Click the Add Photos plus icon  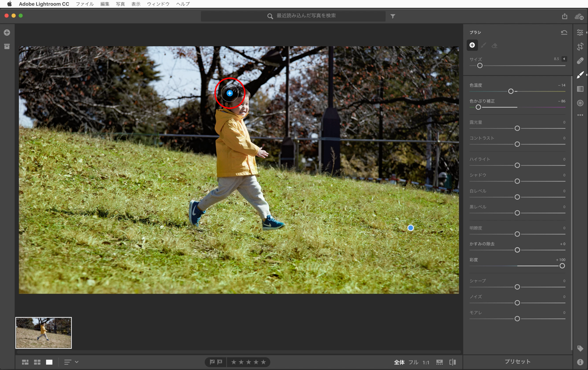point(7,32)
